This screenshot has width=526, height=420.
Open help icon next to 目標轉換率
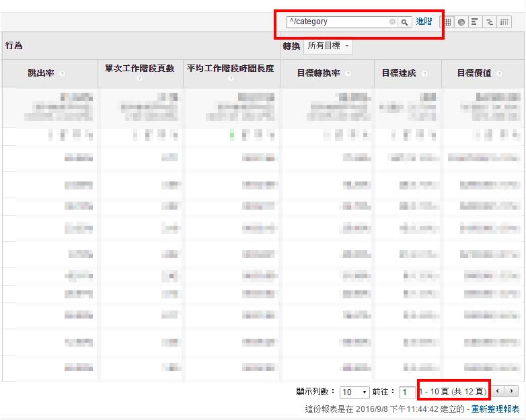(348, 73)
